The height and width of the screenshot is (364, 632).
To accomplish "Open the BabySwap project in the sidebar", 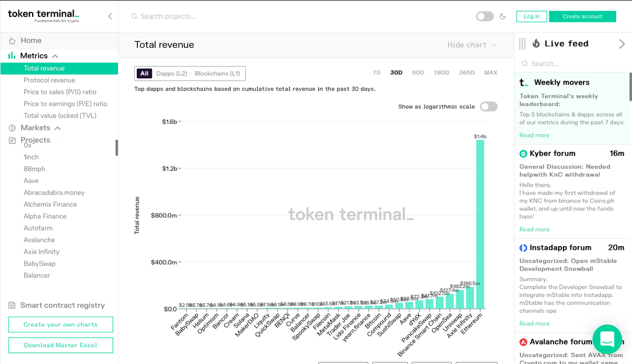I will pyautogui.click(x=39, y=264).
